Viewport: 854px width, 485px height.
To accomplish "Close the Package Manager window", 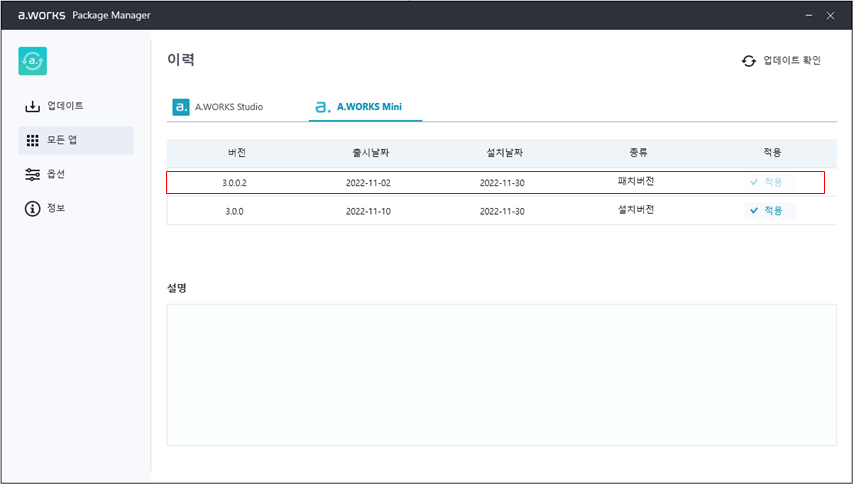I will click(830, 15).
